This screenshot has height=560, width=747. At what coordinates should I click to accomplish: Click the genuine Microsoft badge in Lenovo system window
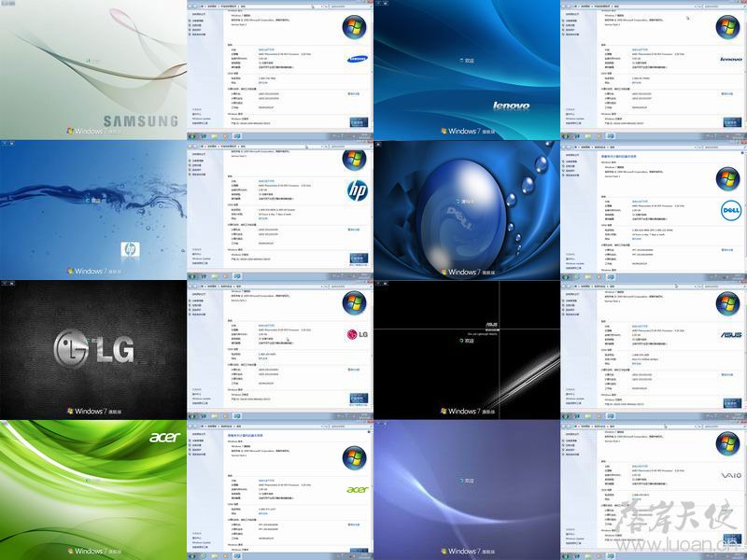(732, 122)
